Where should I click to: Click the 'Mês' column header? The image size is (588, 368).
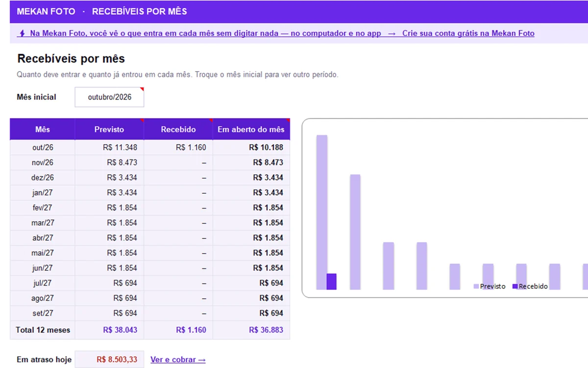(x=43, y=130)
